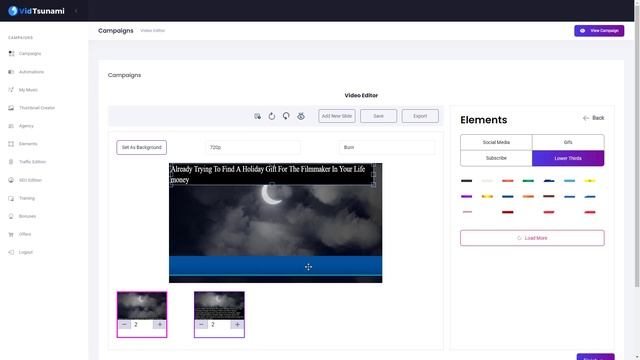Click the clockwise rotate arrow icon
Viewport: 640px width, 360px height.
[271, 116]
